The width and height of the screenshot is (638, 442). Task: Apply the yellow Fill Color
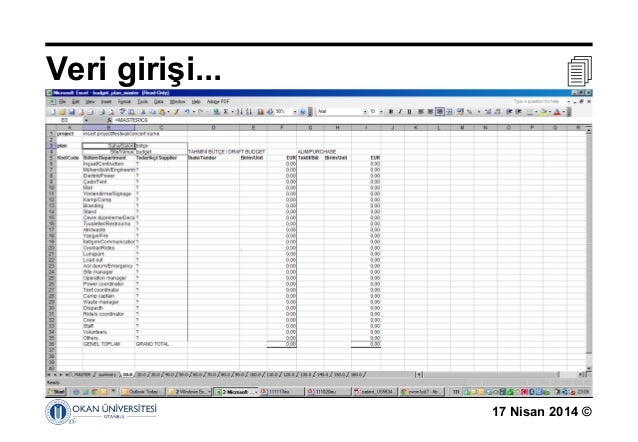(x=544, y=112)
